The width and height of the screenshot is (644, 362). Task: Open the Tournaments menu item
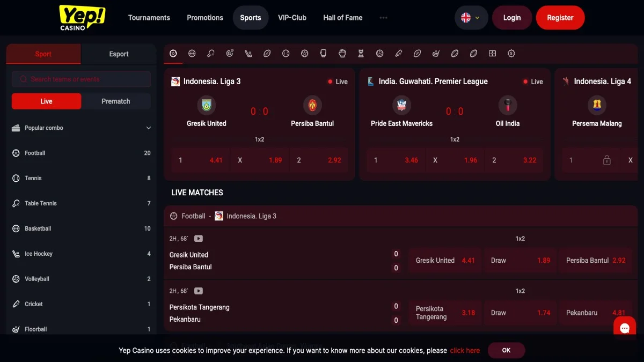tap(149, 18)
